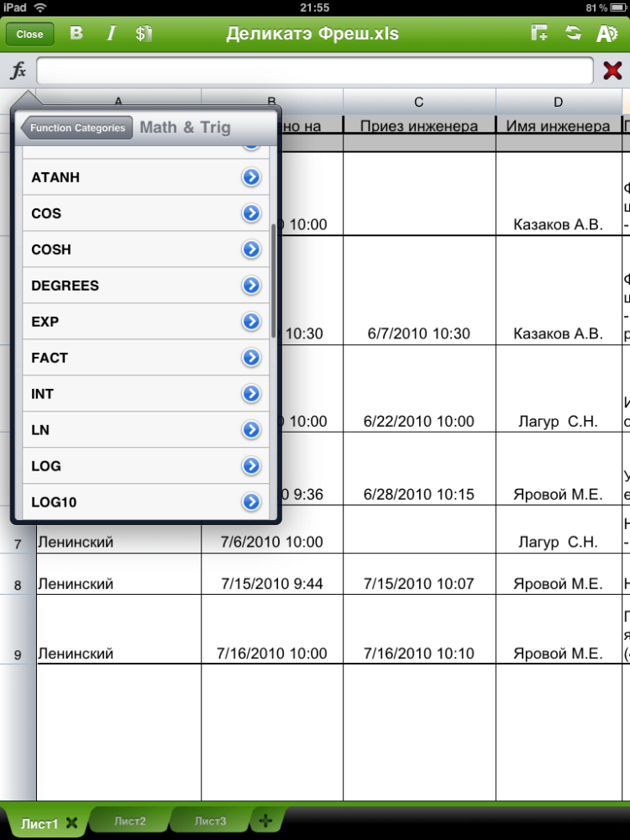Select cell '6/28/2010 10:15'
This screenshot has width=630, height=840.
pyautogui.click(x=419, y=469)
